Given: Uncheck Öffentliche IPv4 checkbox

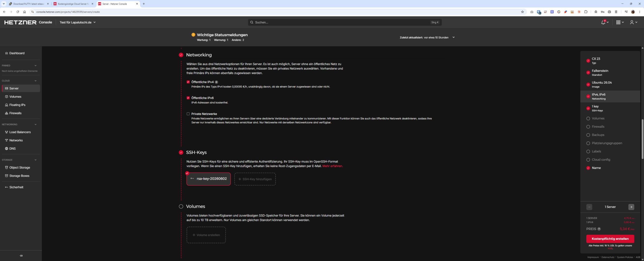Looking at the screenshot, I should [188, 82].
